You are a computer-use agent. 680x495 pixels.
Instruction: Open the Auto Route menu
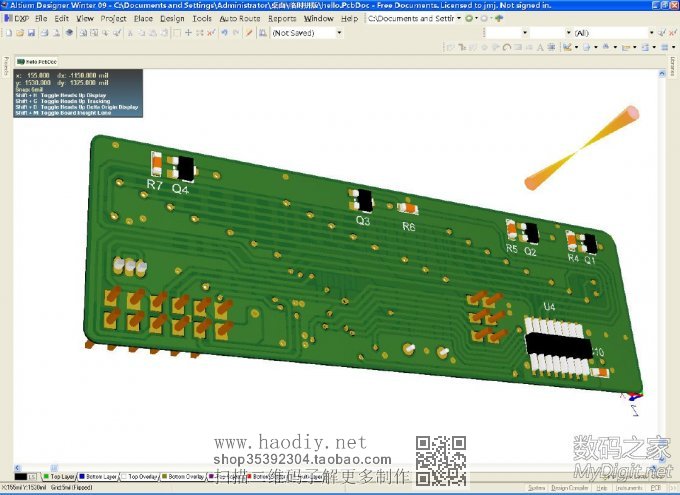239,18
